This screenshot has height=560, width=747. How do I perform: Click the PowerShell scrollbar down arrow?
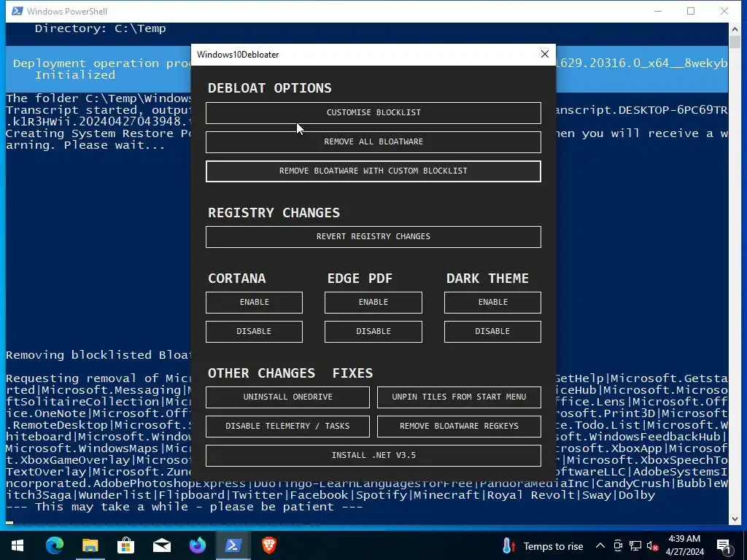[x=734, y=519]
